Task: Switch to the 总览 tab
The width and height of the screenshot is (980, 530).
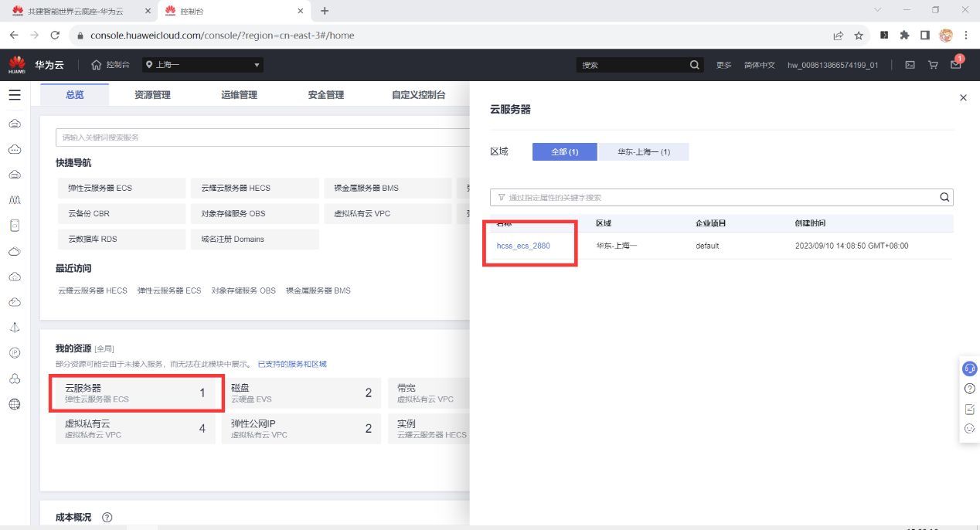Action: (75, 95)
